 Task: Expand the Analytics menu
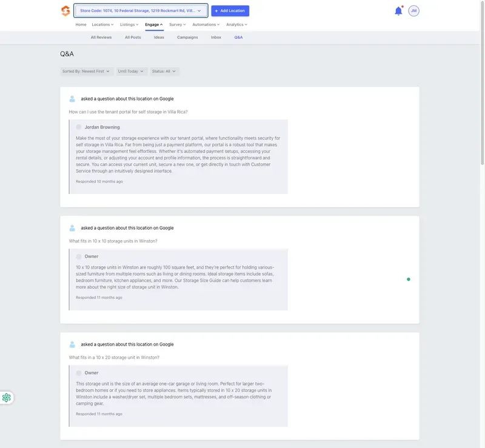click(x=236, y=24)
